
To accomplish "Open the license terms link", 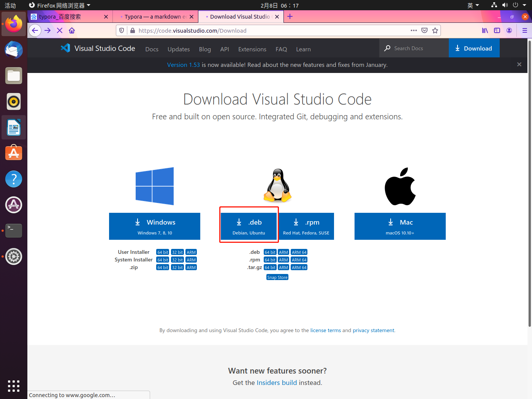I will tap(326, 330).
